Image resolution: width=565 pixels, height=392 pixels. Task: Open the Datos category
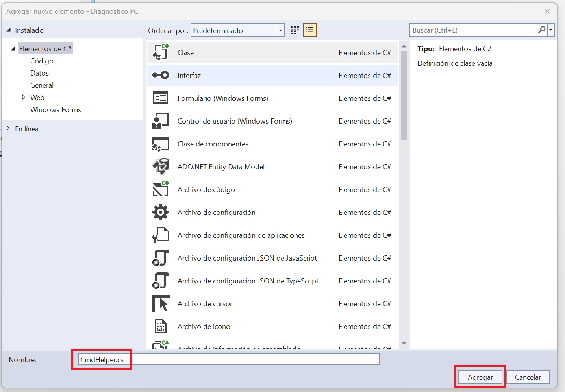(39, 73)
